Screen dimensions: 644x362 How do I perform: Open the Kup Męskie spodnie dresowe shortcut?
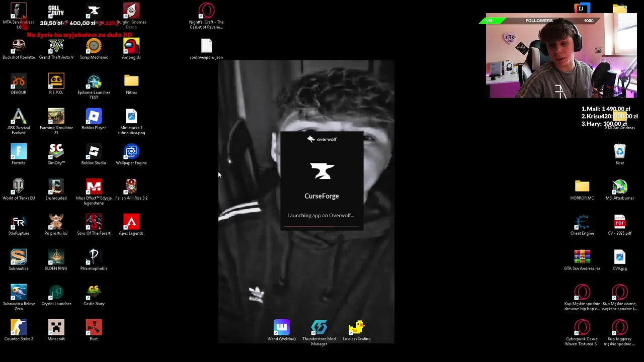[582, 298]
